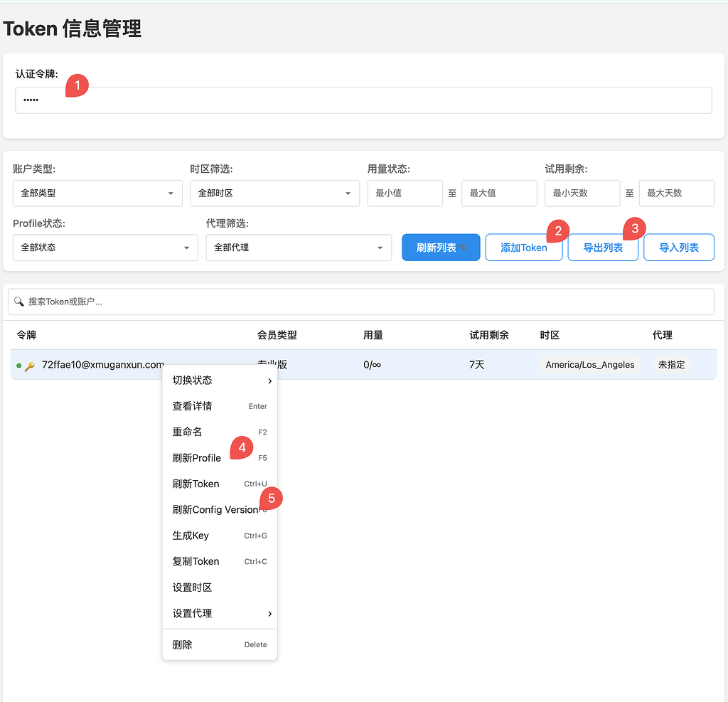728x702 pixels.
Task: Click the 导入列表 button
Action: [679, 248]
